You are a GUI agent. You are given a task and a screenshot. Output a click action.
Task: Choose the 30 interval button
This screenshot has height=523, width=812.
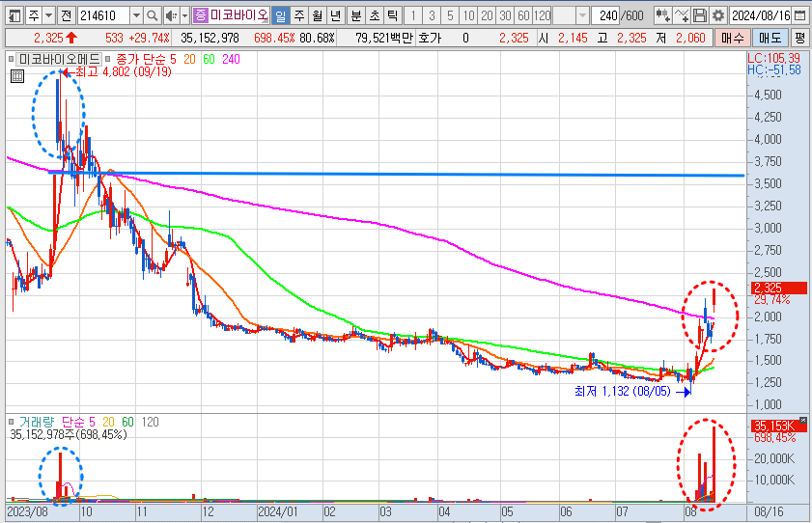coord(505,15)
